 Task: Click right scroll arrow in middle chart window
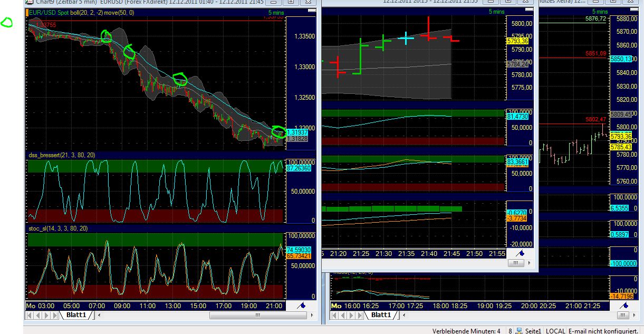[529, 263]
